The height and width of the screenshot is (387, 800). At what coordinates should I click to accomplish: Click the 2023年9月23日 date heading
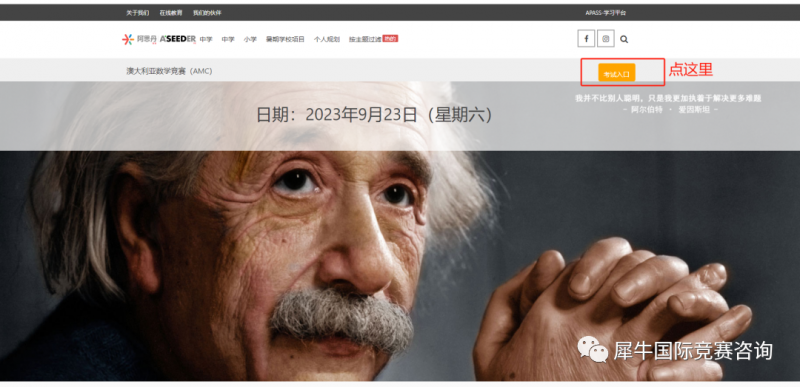(x=374, y=115)
